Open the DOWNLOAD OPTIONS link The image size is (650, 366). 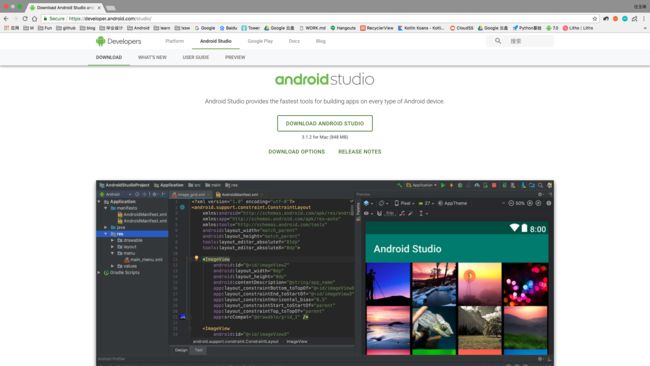[296, 152]
